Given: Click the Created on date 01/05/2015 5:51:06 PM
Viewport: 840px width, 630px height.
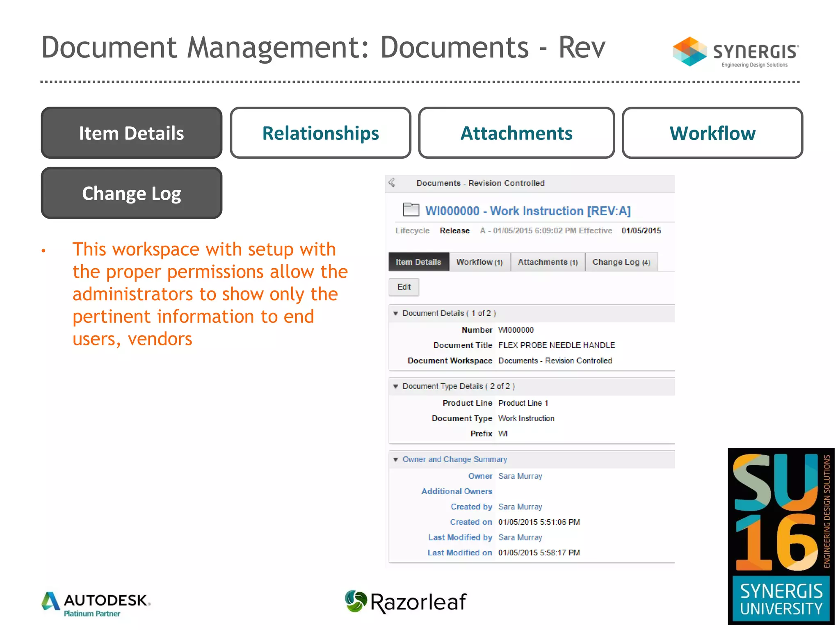Looking at the screenshot, I should pos(539,522).
